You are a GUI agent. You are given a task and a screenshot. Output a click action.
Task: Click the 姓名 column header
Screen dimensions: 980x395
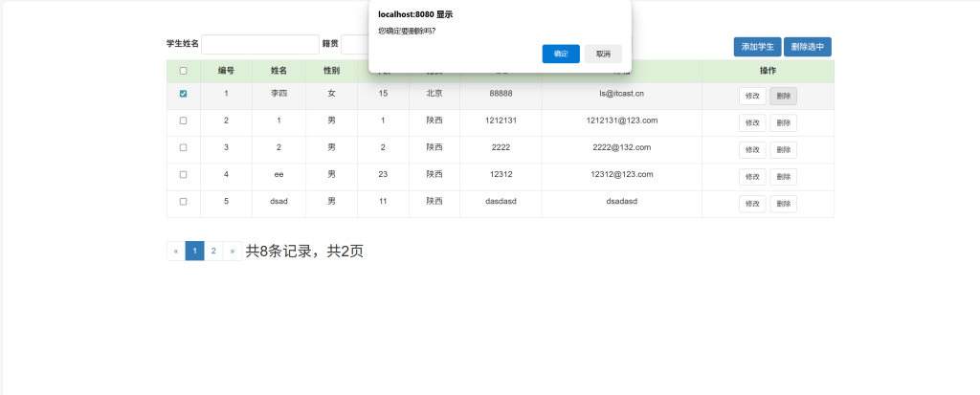[278, 71]
